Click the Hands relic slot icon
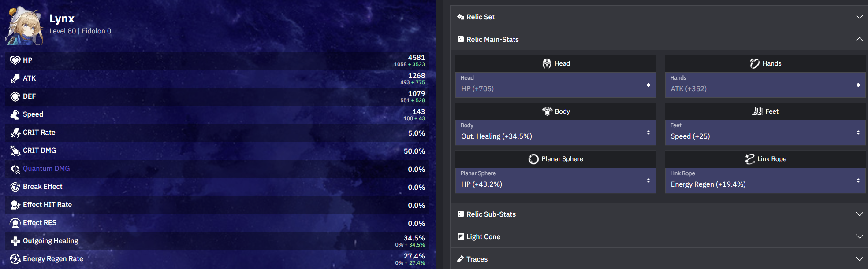The width and height of the screenshot is (868, 269). pyautogui.click(x=755, y=63)
